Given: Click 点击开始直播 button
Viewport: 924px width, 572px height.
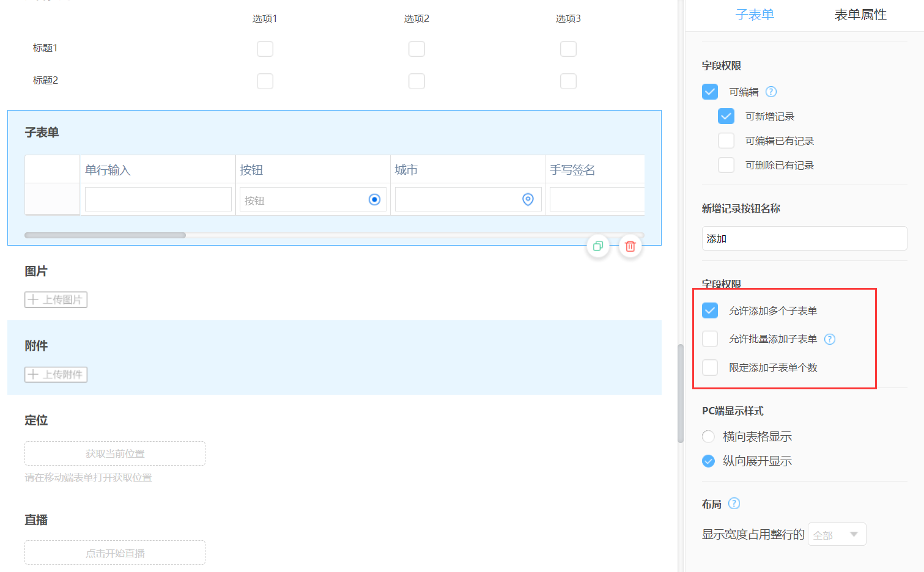Looking at the screenshot, I should point(115,552).
